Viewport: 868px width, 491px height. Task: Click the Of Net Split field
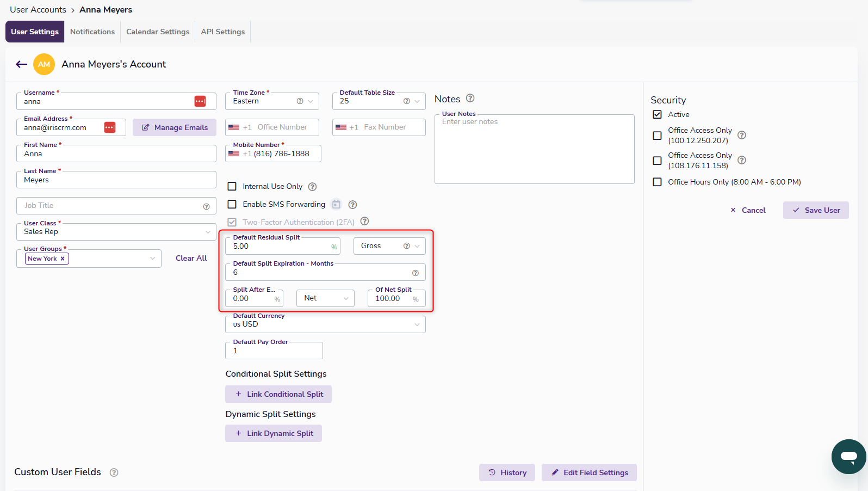click(x=396, y=298)
